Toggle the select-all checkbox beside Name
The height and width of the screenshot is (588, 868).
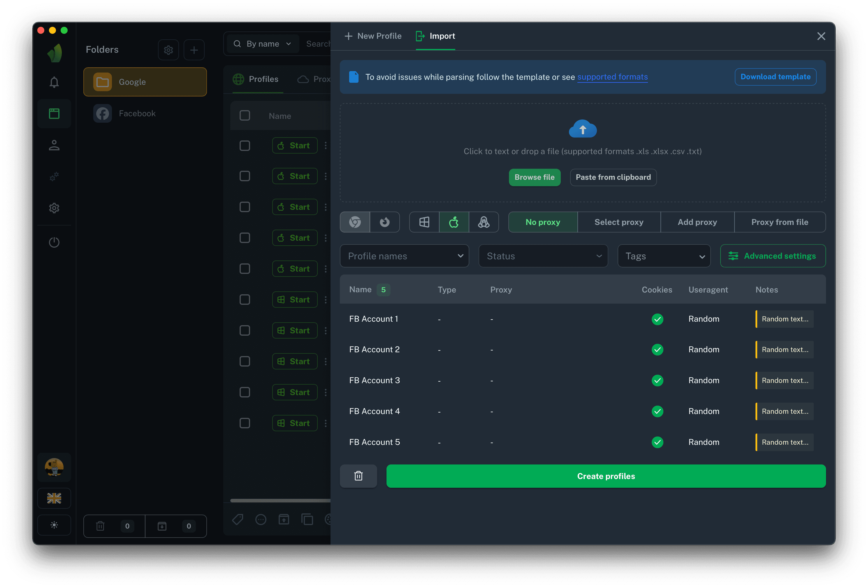pos(245,116)
